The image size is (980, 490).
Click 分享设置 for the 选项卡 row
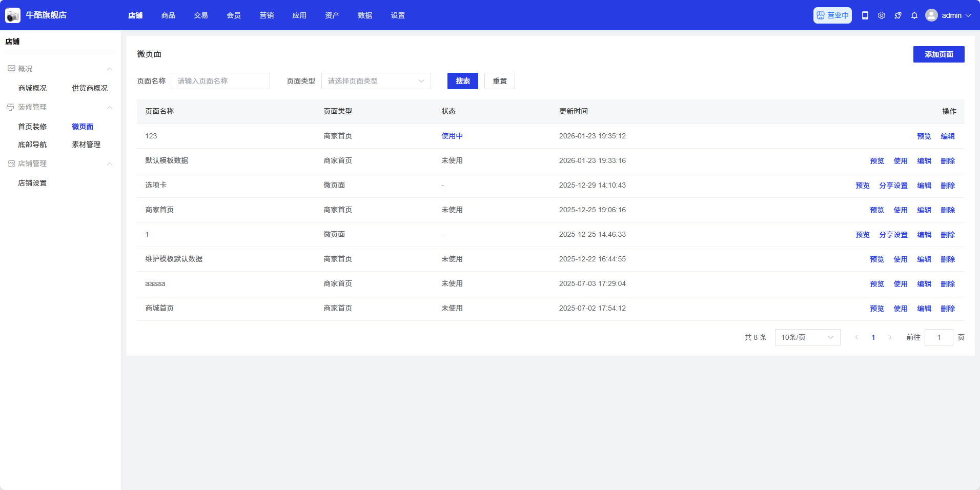[893, 186]
